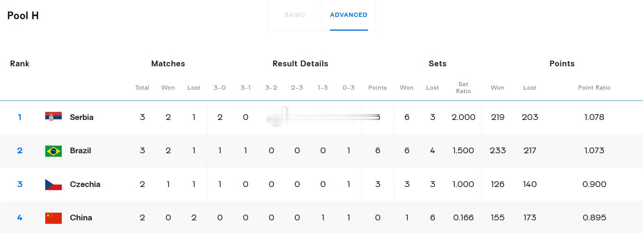The width and height of the screenshot is (644, 233).
Task: Open the China team link
Action: (81, 218)
